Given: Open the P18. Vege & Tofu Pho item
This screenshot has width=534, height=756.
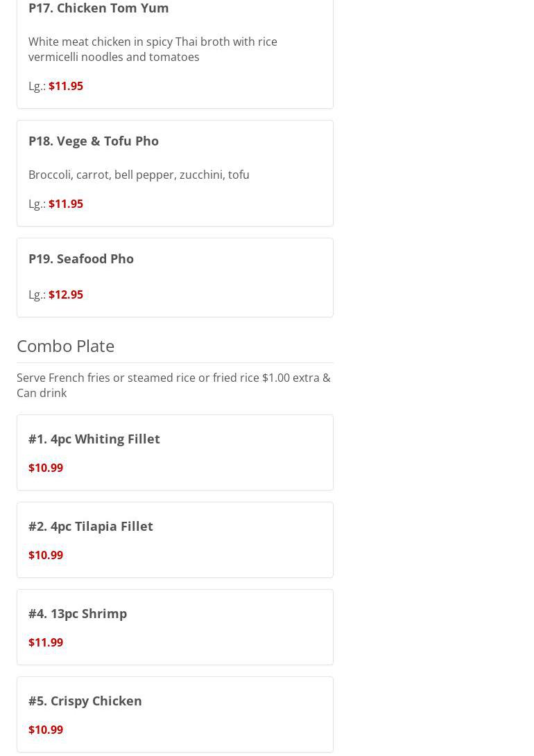Looking at the screenshot, I should click(94, 141).
